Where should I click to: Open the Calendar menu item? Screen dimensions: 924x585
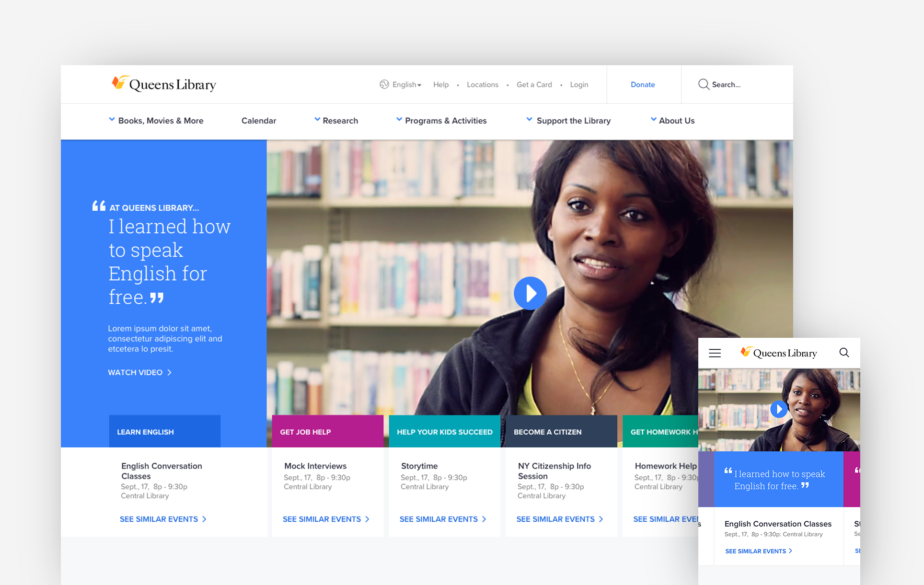pyautogui.click(x=259, y=121)
